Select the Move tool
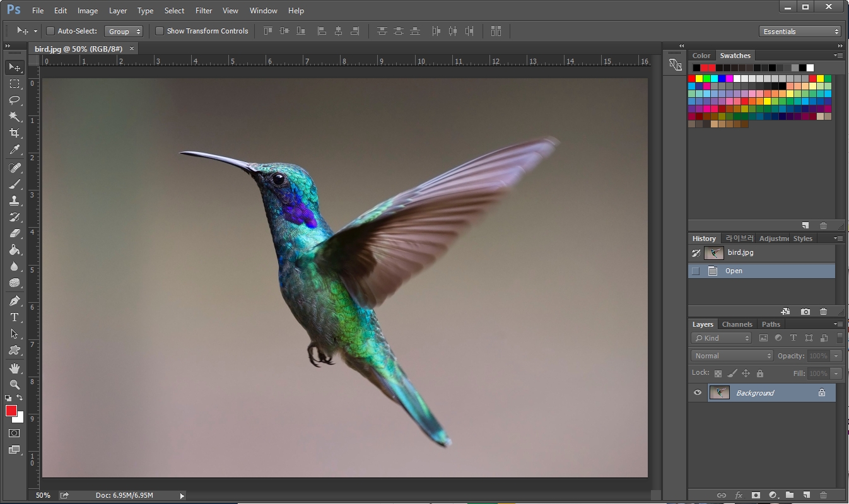The width and height of the screenshot is (849, 504). [x=15, y=67]
